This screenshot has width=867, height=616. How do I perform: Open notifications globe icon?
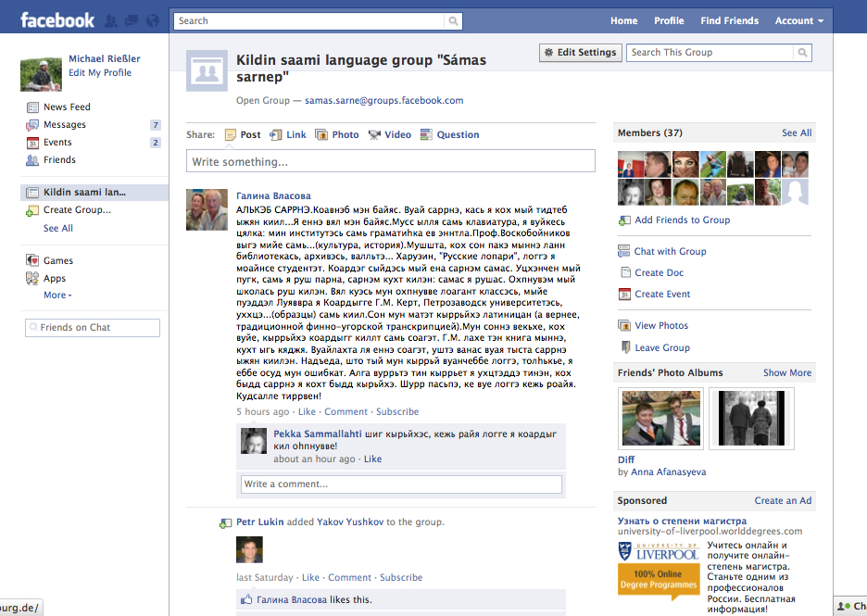click(153, 21)
